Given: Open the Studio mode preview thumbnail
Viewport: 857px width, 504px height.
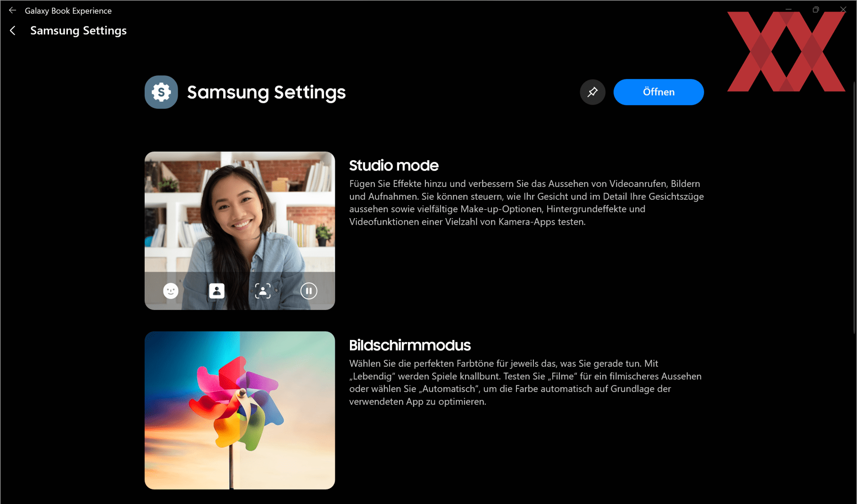Looking at the screenshot, I should (240, 231).
